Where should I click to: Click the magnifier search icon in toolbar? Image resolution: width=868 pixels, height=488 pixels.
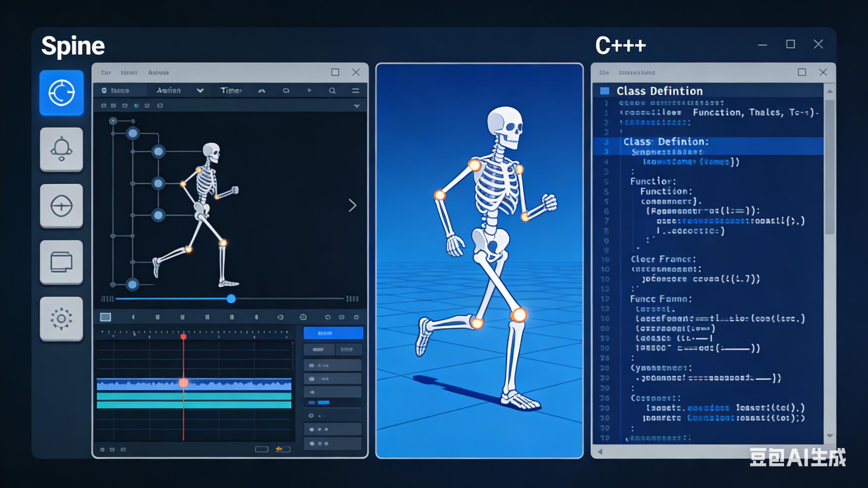332,91
